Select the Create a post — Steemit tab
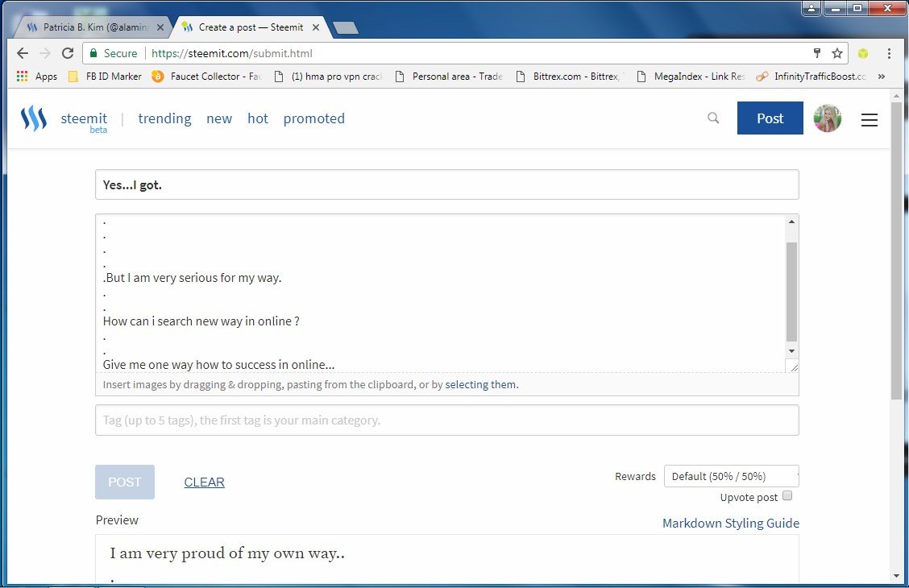Screen dimensions: 909x588 (249, 27)
